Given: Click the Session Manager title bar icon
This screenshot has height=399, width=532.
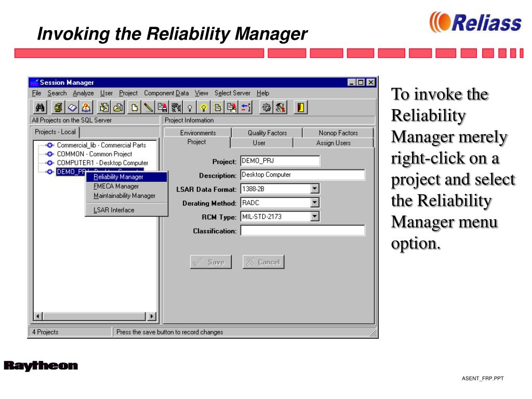Looking at the screenshot, I should coord(34,83).
